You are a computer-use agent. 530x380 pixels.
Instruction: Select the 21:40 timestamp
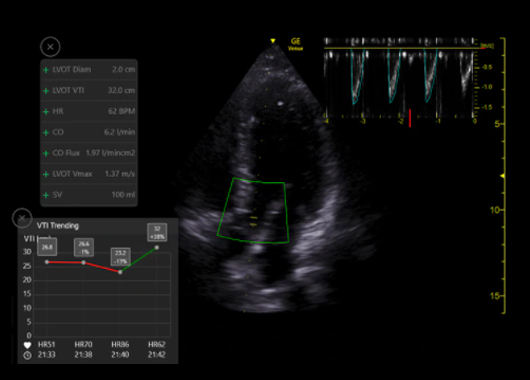coord(120,355)
